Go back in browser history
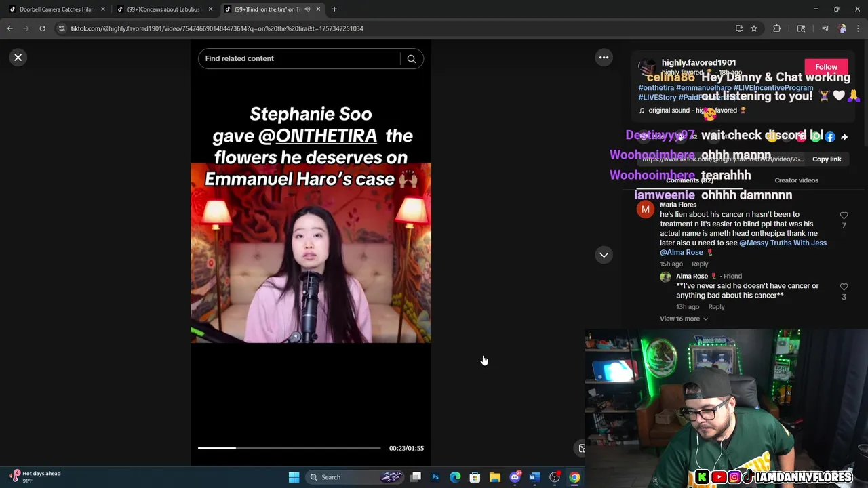 pyautogui.click(x=10, y=28)
